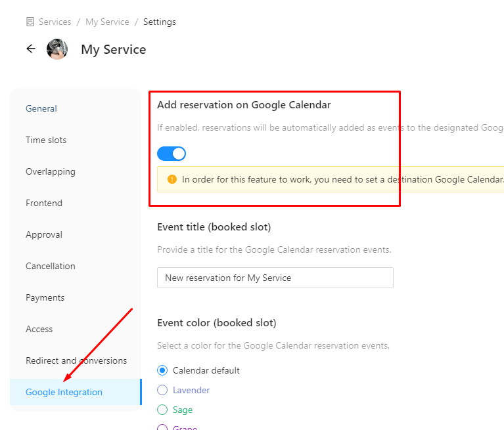Open the Payments settings tab
The width and height of the screenshot is (504, 430).
(45, 297)
